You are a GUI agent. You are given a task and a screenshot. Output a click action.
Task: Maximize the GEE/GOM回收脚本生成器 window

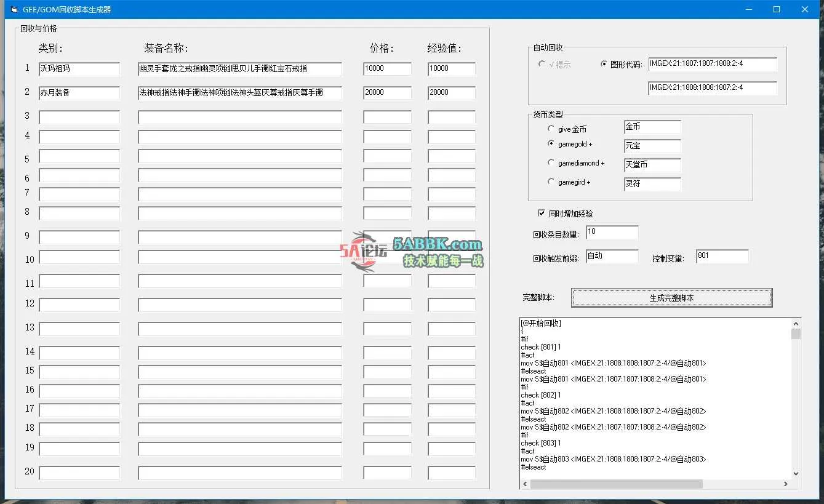[x=777, y=9]
